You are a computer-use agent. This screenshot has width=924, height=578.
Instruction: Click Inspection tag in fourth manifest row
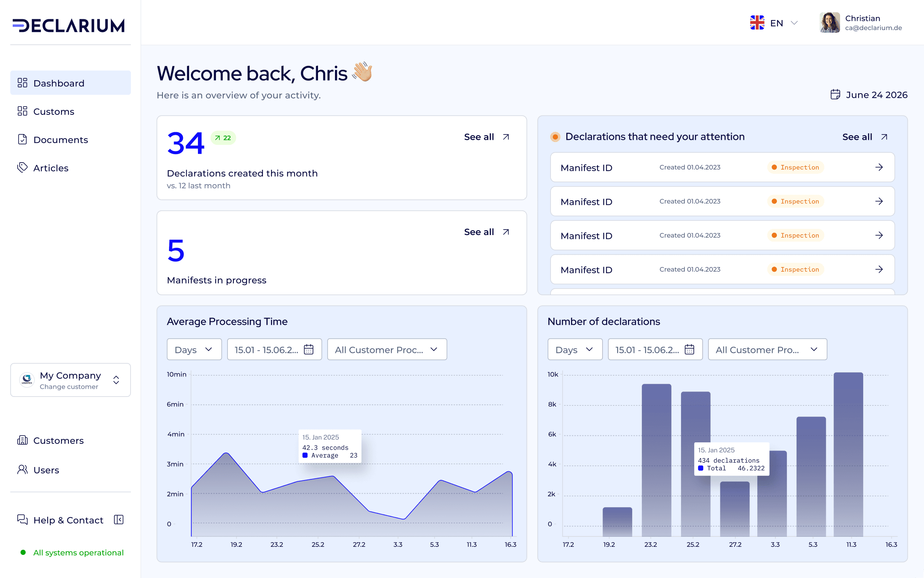click(x=795, y=269)
